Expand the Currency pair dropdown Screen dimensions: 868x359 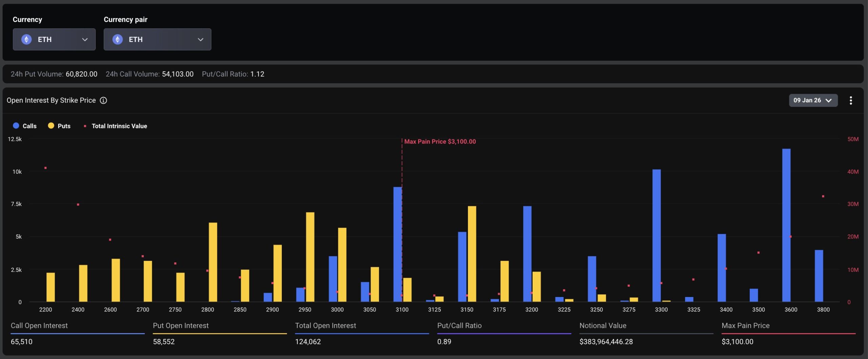(x=157, y=39)
